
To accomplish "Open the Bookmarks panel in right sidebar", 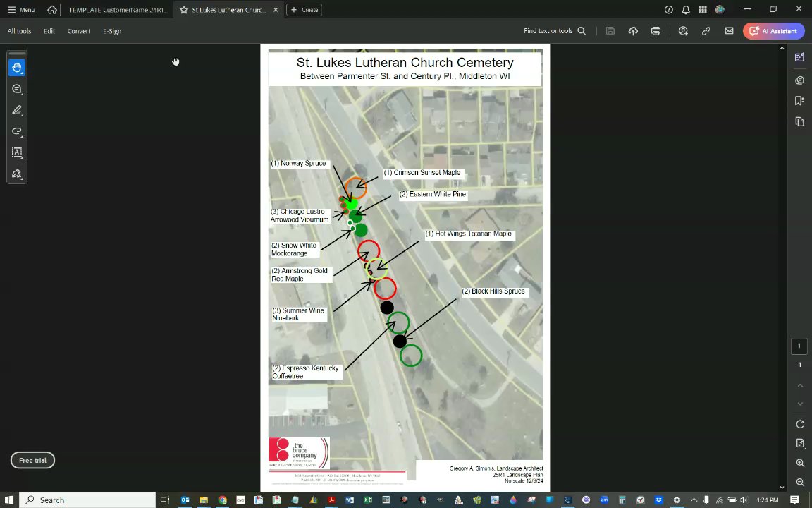I will point(799,101).
